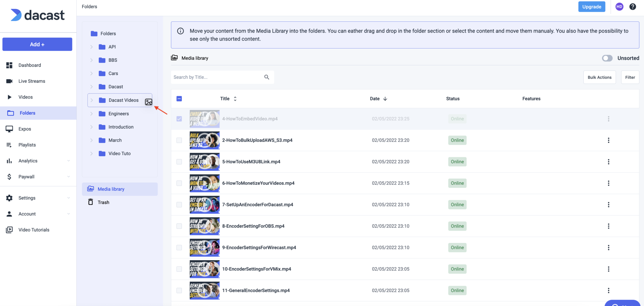Click the Video Tutorials icon
Viewport: 644px width, 306px height.
[x=9, y=230]
